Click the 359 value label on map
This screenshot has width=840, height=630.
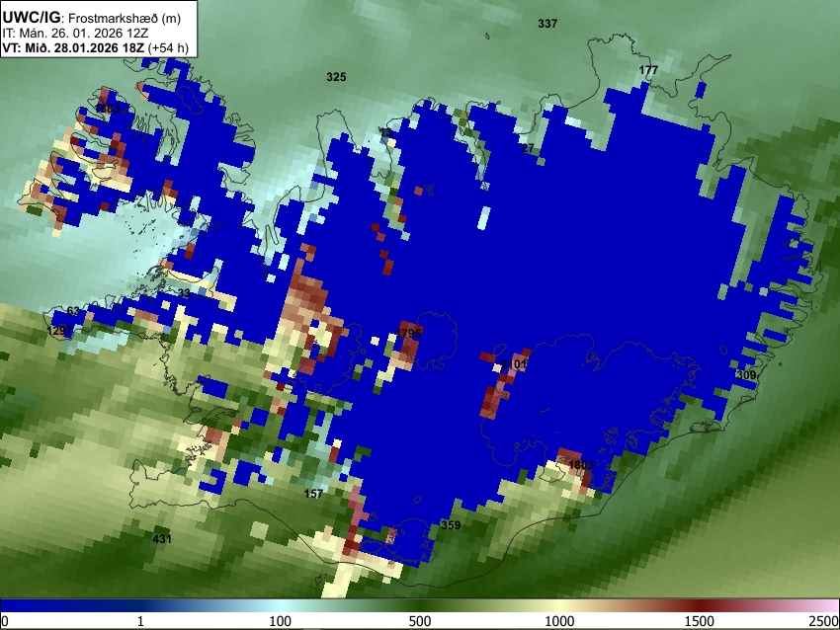coord(451,525)
